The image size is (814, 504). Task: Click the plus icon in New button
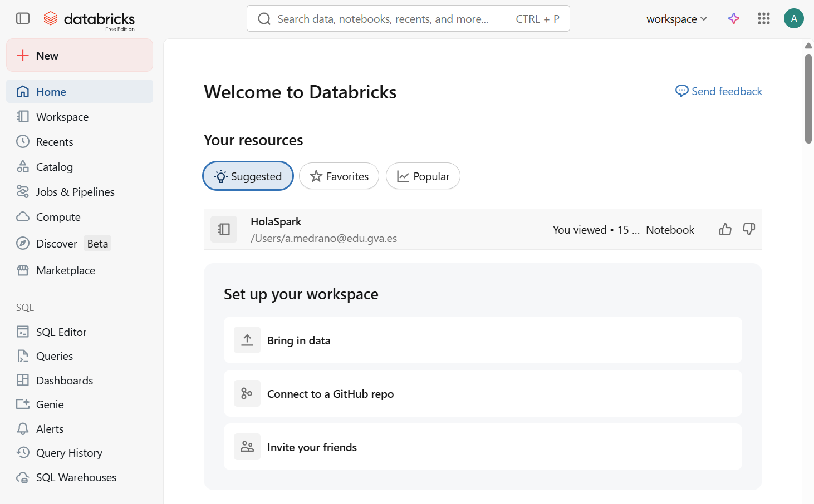coord(23,55)
